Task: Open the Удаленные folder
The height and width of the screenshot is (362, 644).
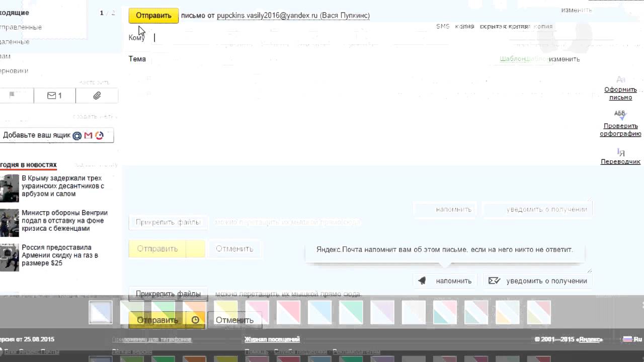Action: pos(14,42)
